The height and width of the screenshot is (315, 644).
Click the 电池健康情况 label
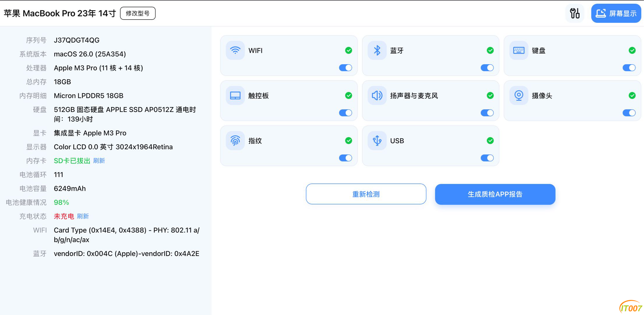(x=26, y=202)
